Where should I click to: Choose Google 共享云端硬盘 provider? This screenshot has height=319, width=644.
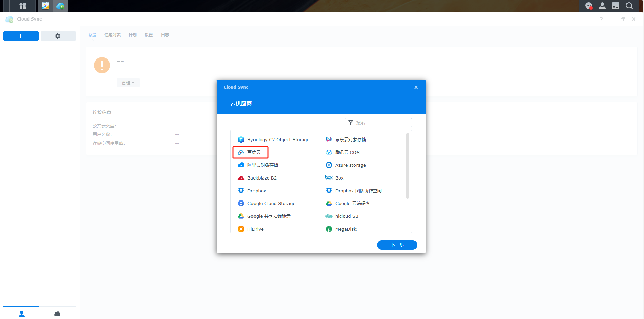264,216
